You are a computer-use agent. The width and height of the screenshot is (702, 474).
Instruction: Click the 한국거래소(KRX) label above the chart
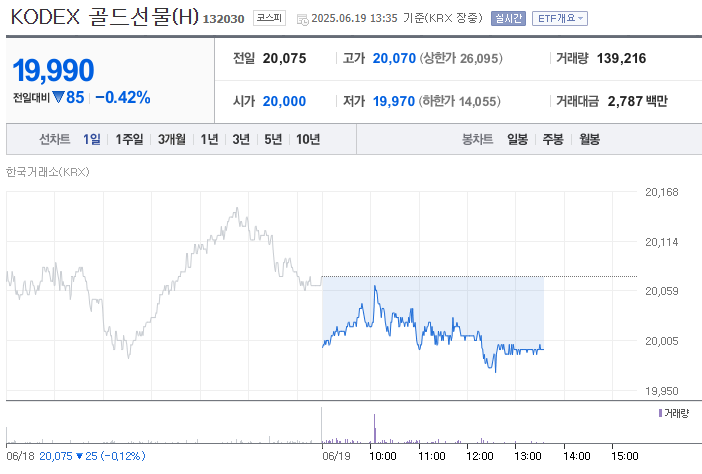(47, 172)
